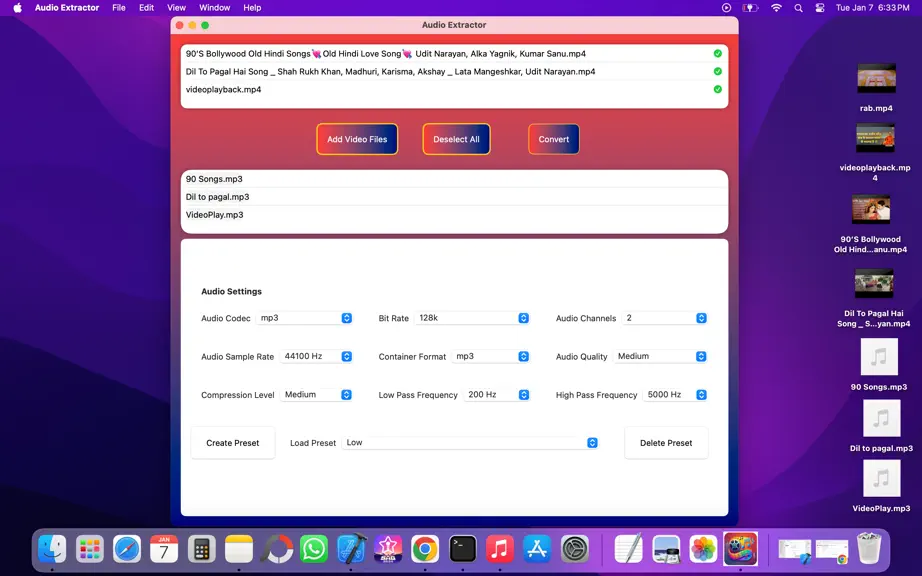The height and width of the screenshot is (576, 922).
Task: Open the Apple menu
Action: (x=18, y=8)
